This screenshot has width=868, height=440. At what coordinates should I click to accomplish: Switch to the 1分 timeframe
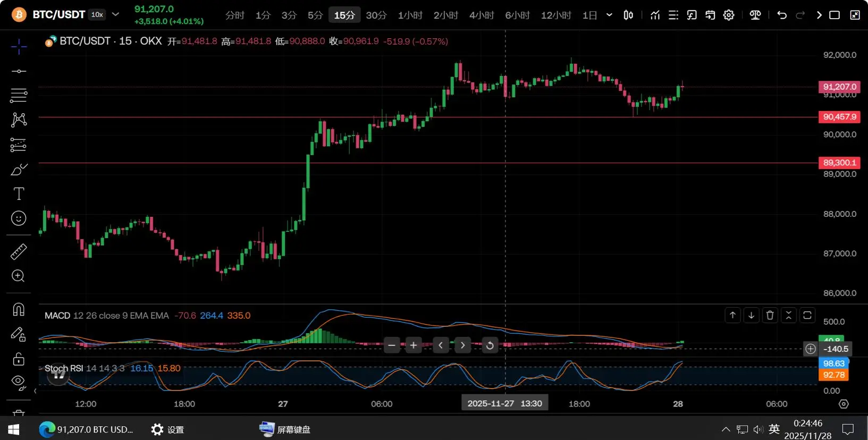pyautogui.click(x=263, y=15)
